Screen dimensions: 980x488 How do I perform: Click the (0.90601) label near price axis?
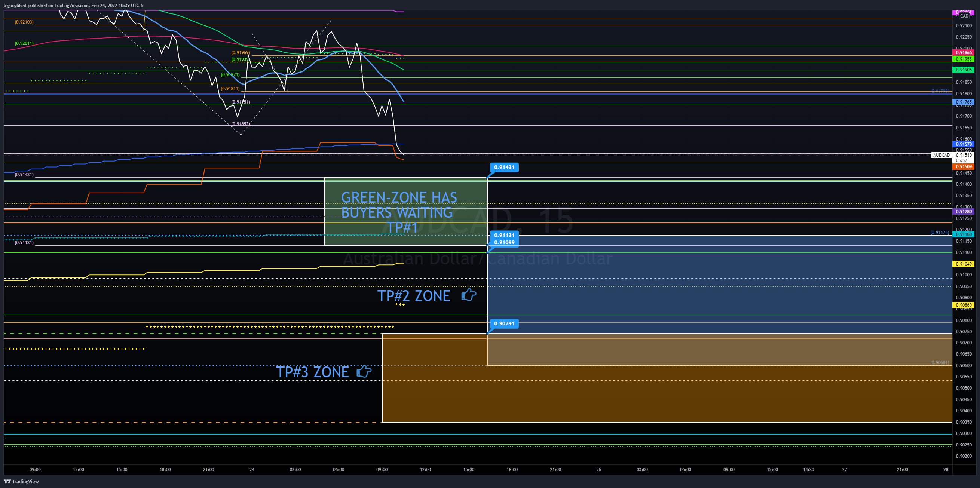940,362
